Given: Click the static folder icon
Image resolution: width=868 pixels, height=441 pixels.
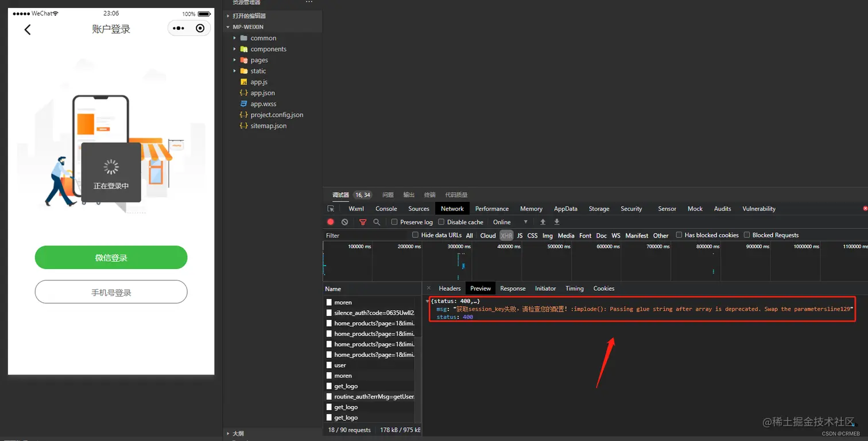Looking at the screenshot, I should (244, 71).
